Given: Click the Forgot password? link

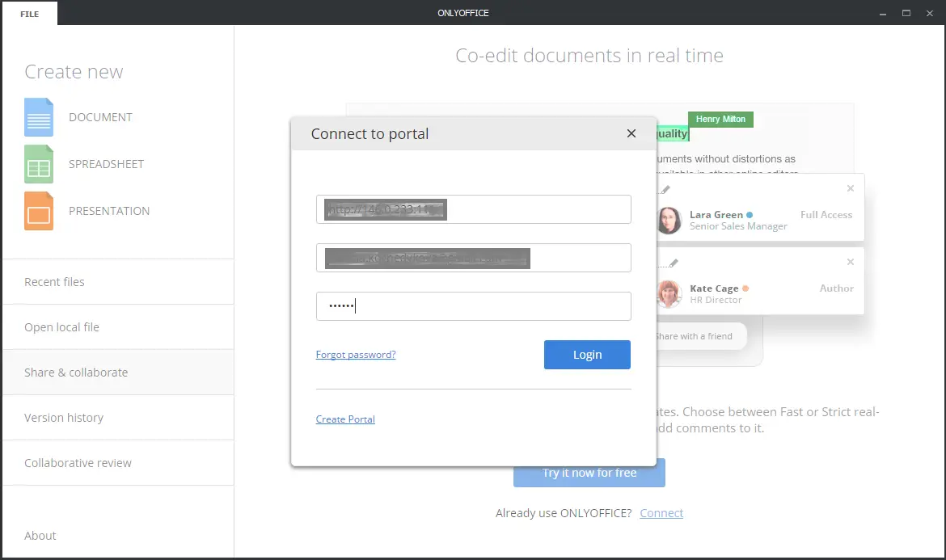Looking at the screenshot, I should (x=356, y=355).
